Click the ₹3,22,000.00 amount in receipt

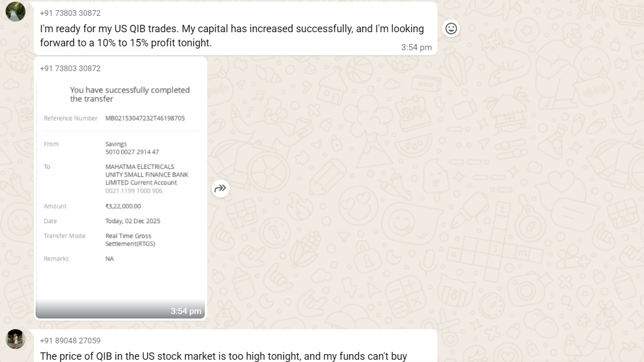tap(123, 206)
